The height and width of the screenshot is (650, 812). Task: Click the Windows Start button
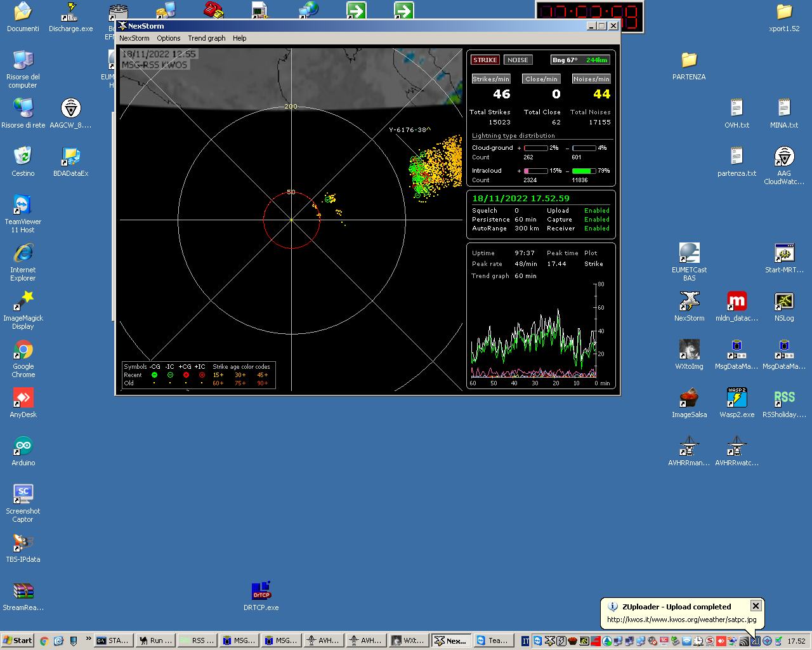point(17,640)
